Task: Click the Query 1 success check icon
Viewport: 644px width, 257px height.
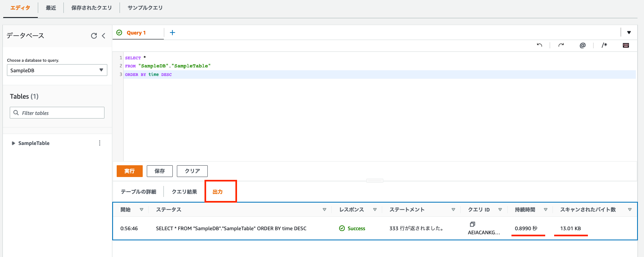Action: pyautogui.click(x=119, y=32)
